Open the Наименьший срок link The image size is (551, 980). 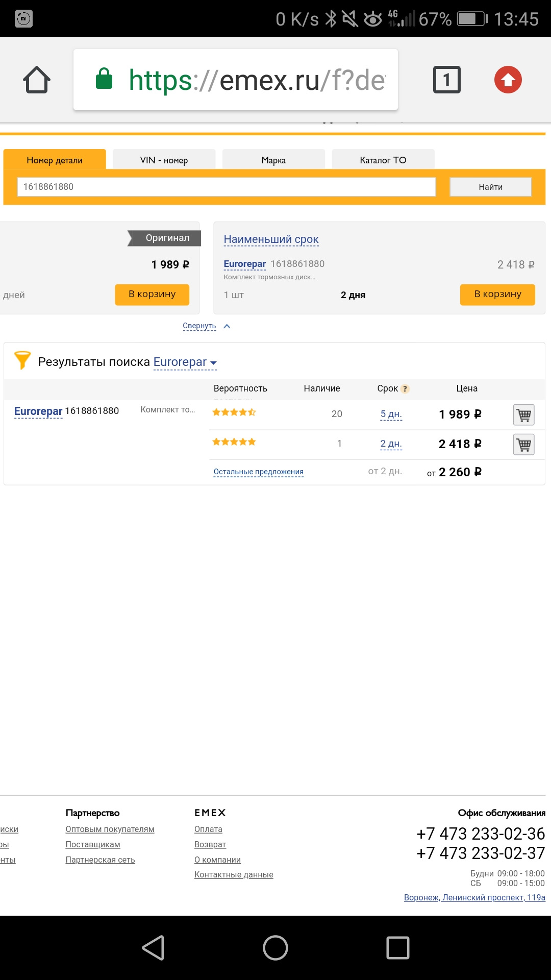pyautogui.click(x=271, y=239)
